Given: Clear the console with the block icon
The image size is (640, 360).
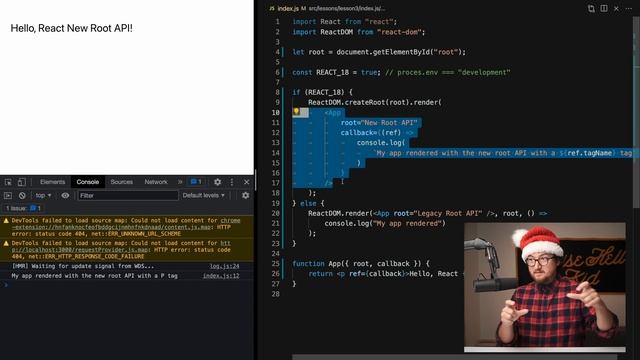Looking at the screenshot, I should (22, 196).
